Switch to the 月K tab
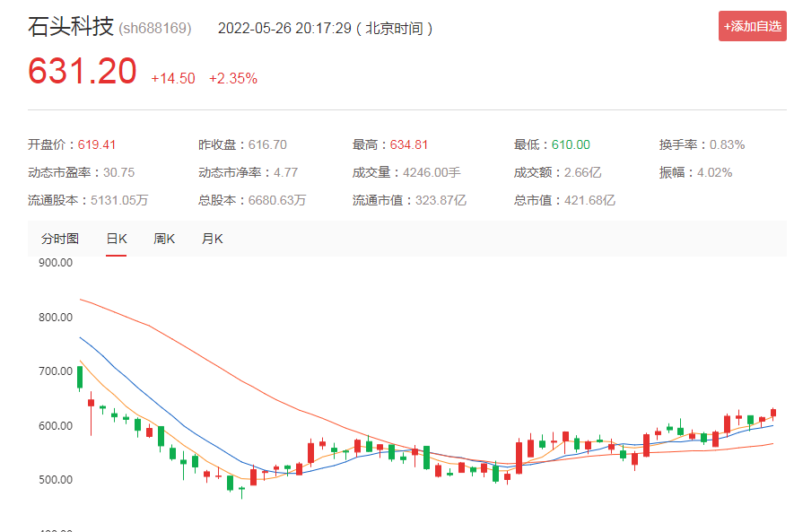The image size is (794, 532). pyautogui.click(x=212, y=239)
